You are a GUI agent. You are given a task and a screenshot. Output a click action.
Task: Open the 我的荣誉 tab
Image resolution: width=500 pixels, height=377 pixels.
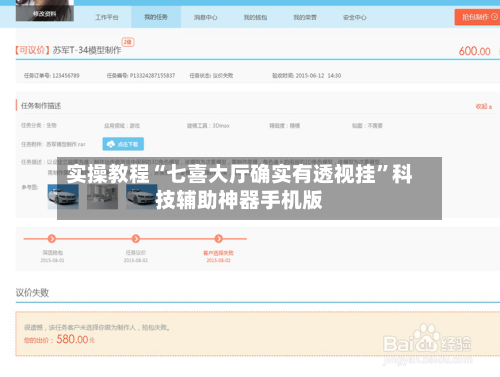305,17
